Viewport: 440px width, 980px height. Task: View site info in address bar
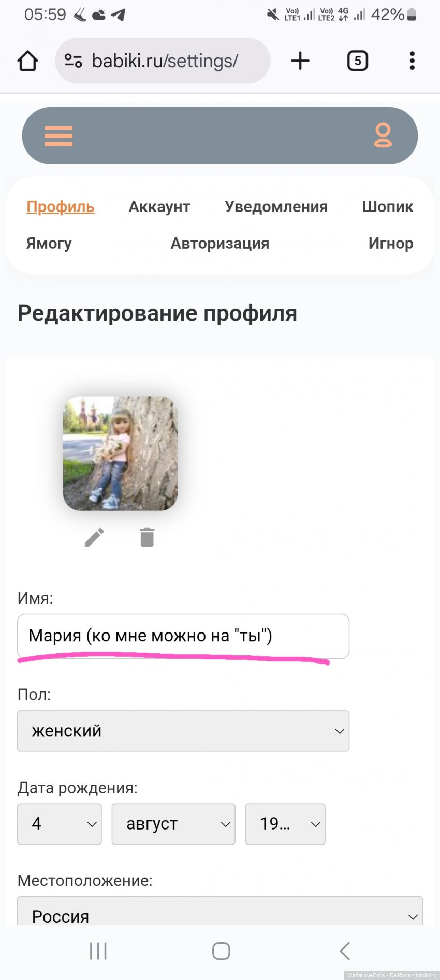click(73, 61)
